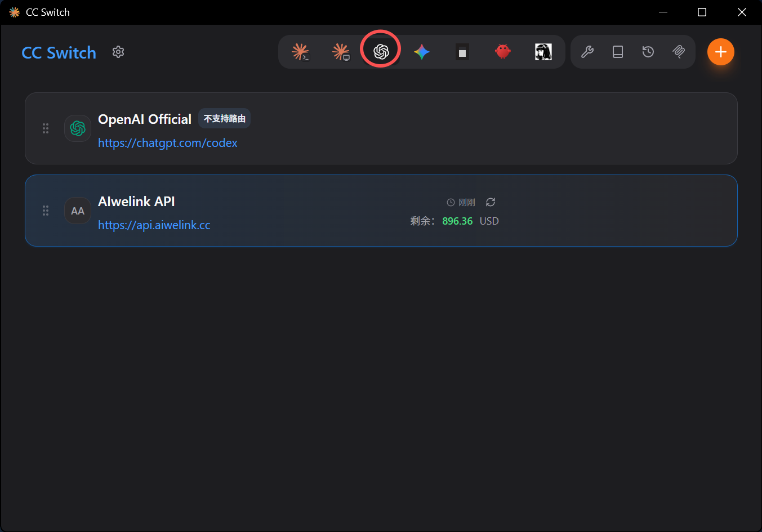Image resolution: width=762 pixels, height=532 pixels.
Task: Grab the AIwelink API drag handle
Action: pos(46,211)
